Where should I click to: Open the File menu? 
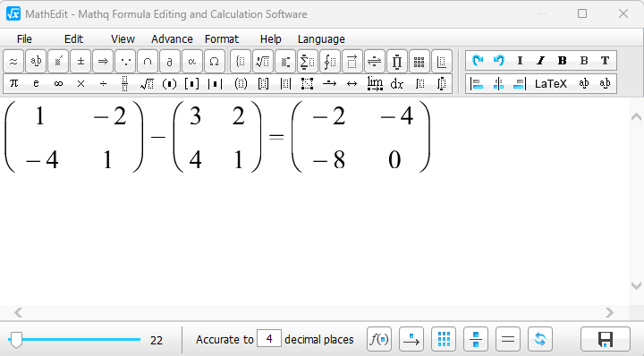coord(24,39)
